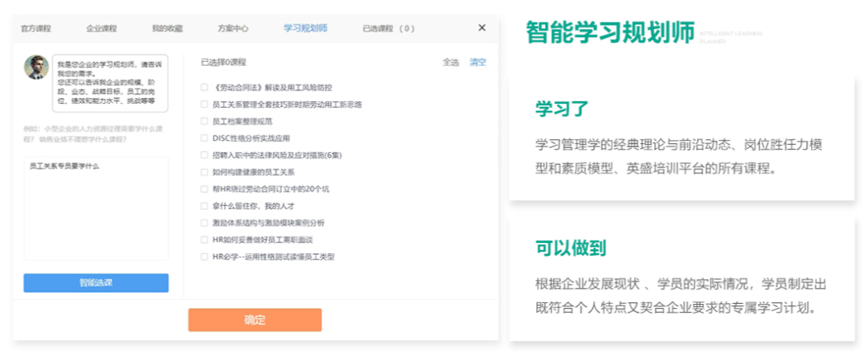Image resolution: width=868 pixels, height=353 pixels.
Task: Check the 《劳动合同法》解读及用工风险防控 course
Action: coord(205,88)
